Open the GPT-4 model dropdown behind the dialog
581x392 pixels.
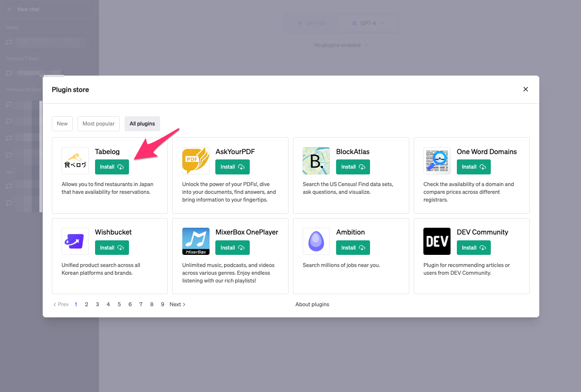(x=368, y=23)
